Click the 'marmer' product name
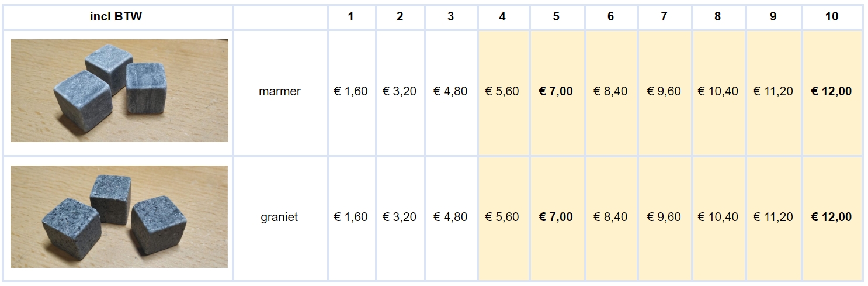Screen dimensions: 868x286 pos(280,91)
